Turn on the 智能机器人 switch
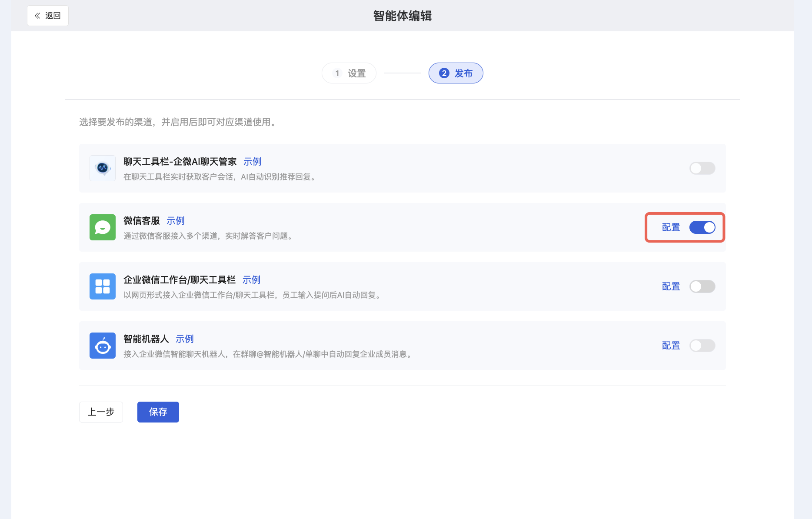 pos(702,346)
